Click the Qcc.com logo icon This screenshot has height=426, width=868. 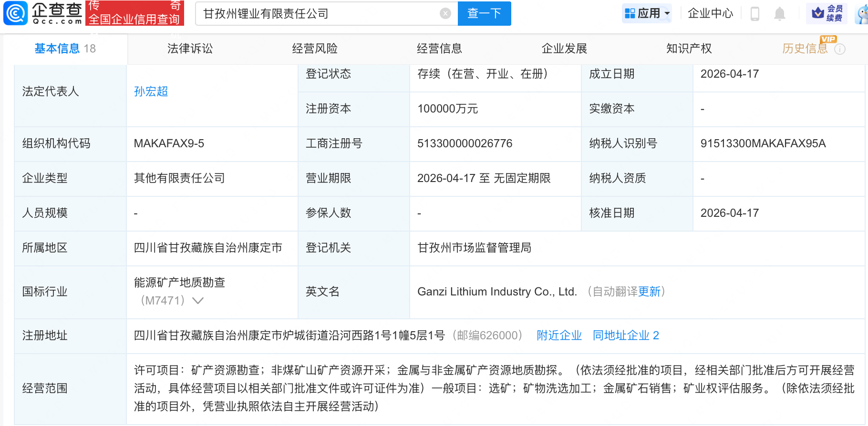point(15,13)
